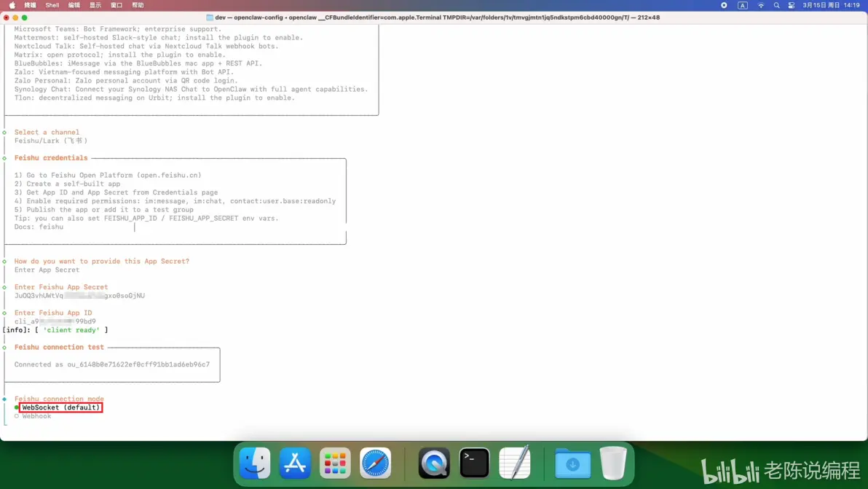This screenshot has width=868, height=489.
Task: Click step 3 Get App ID and App Secret
Action: [x=117, y=192]
